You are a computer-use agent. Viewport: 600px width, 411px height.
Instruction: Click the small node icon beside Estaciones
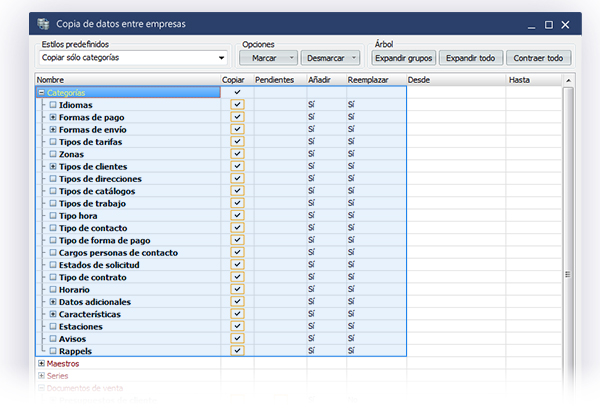53,326
